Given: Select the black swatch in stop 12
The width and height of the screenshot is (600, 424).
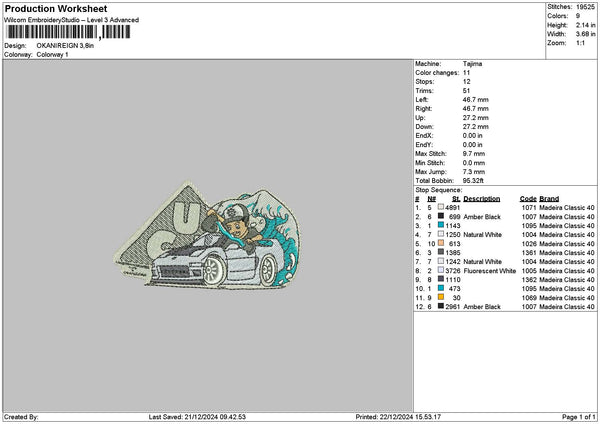Looking at the screenshot, I should 441,307.
